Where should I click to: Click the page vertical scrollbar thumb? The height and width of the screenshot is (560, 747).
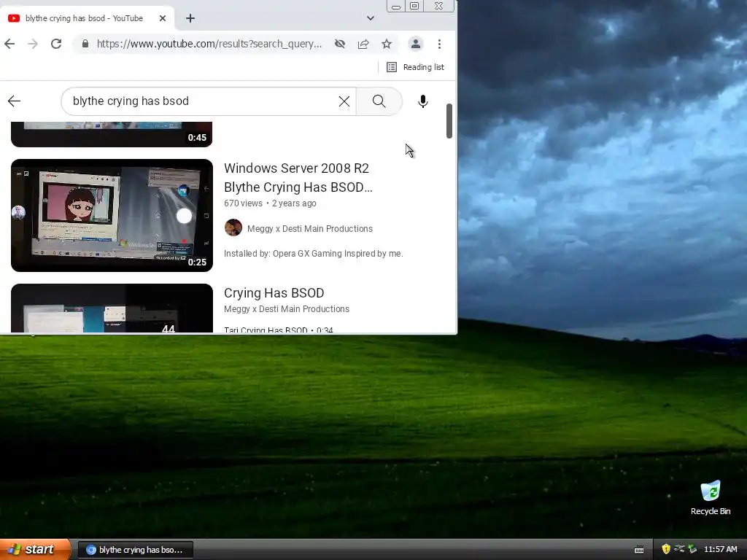449,121
